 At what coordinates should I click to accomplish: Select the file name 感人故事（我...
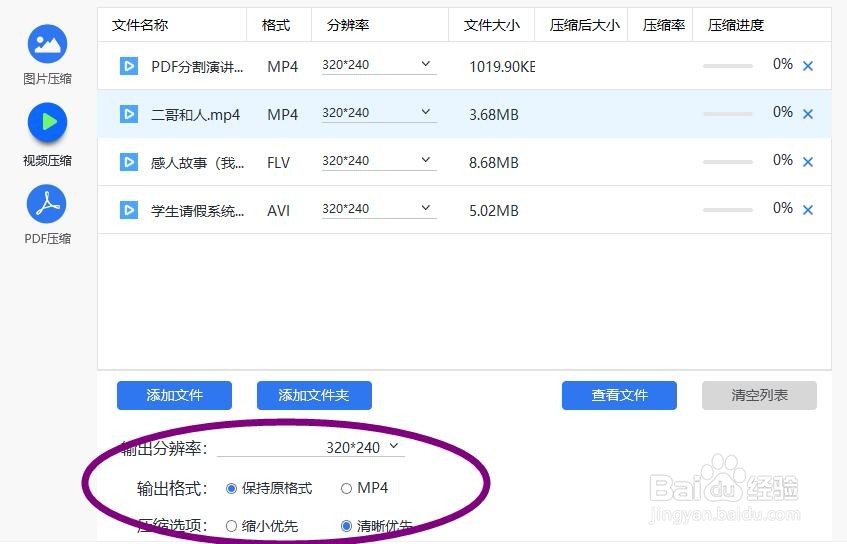coord(197,163)
